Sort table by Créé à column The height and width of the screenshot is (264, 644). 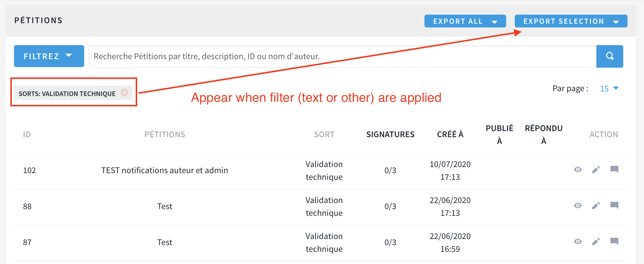click(x=450, y=134)
